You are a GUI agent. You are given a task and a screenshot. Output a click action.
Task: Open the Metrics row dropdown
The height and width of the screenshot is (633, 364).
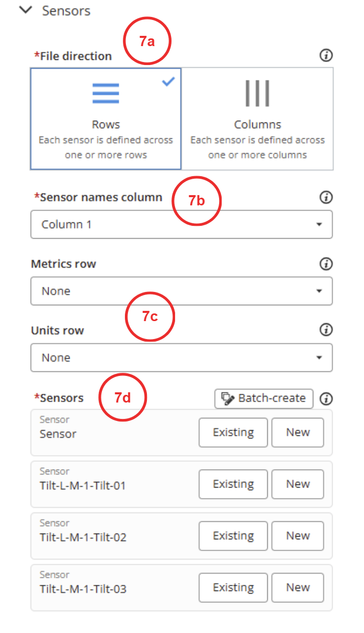pos(182,291)
